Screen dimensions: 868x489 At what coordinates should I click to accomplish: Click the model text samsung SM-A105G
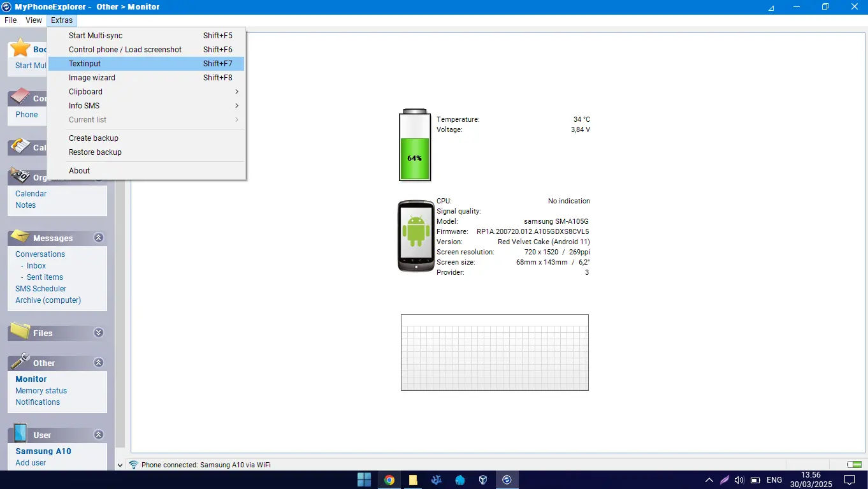556,221
